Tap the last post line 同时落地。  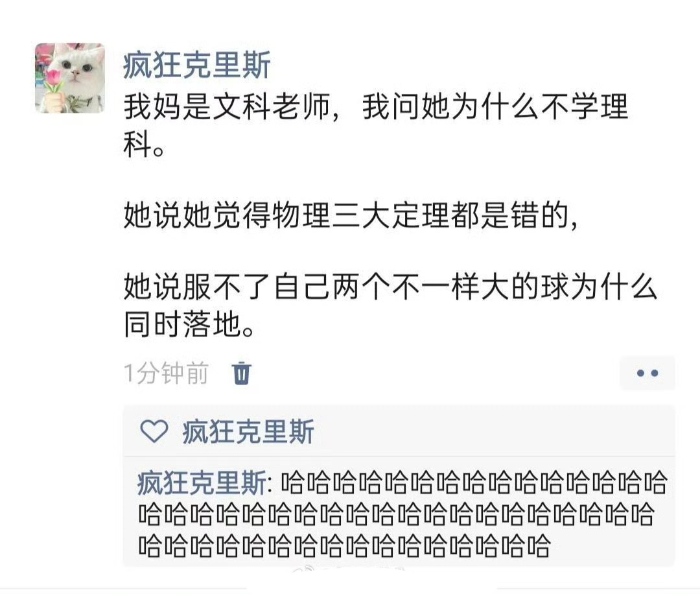[189, 324]
